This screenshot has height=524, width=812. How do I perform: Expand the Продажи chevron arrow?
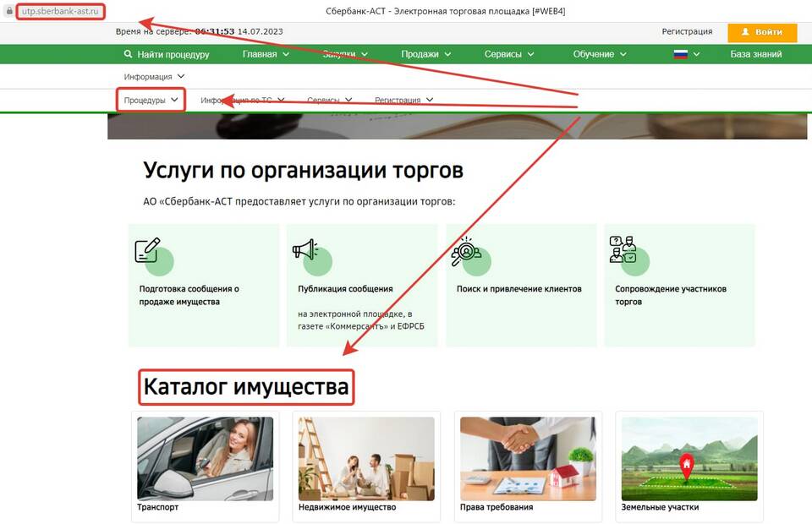448,54
